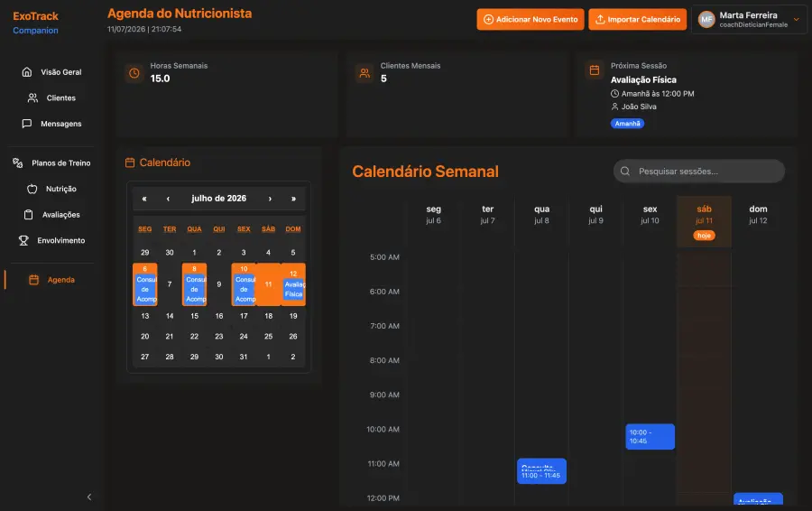Image resolution: width=812 pixels, height=511 pixels.
Task: Select June 29 in mini calendar
Action: pyautogui.click(x=145, y=253)
